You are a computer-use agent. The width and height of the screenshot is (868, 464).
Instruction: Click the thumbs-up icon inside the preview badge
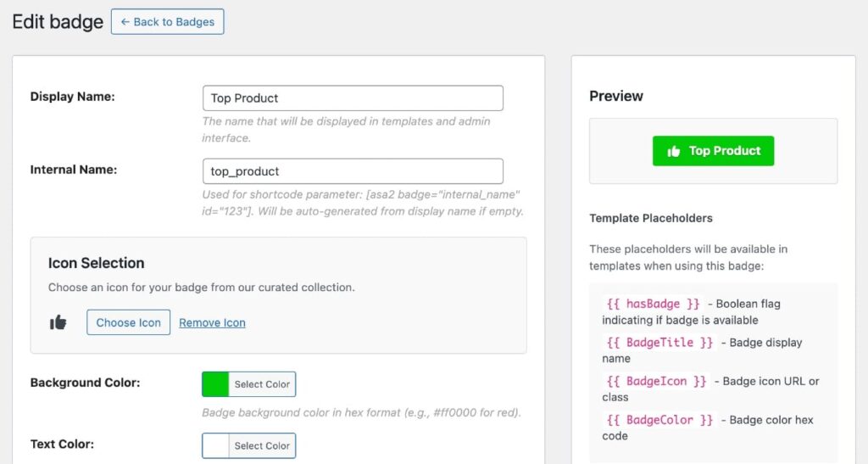tap(674, 151)
